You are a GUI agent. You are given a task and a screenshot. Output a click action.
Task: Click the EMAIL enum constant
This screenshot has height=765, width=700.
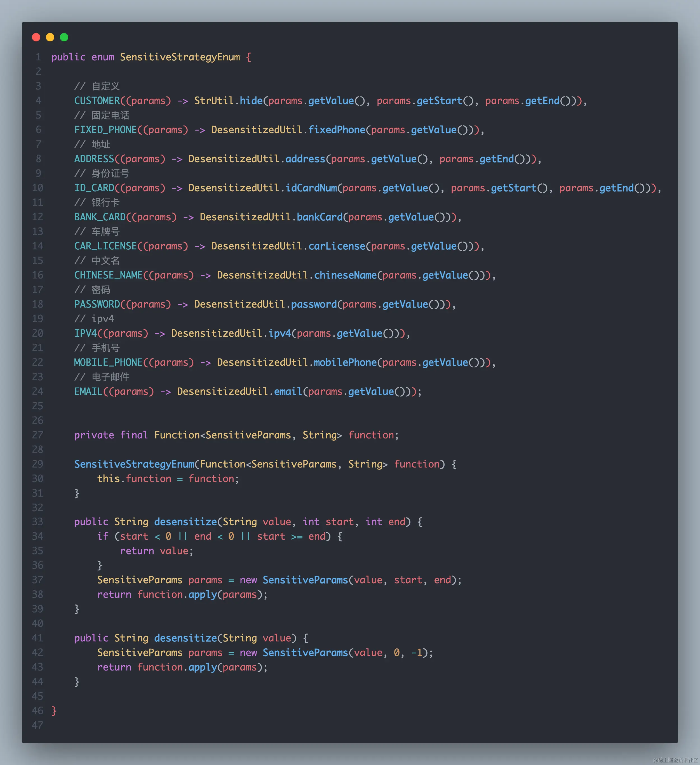88,392
